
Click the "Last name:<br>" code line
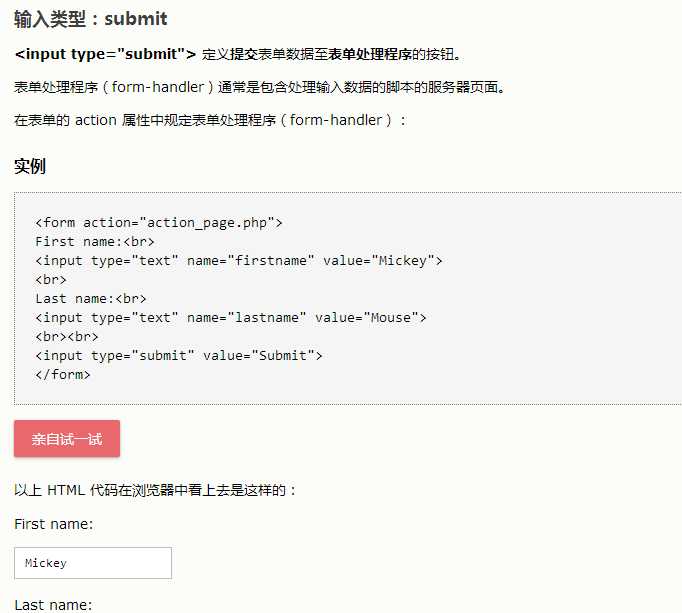click(x=91, y=299)
